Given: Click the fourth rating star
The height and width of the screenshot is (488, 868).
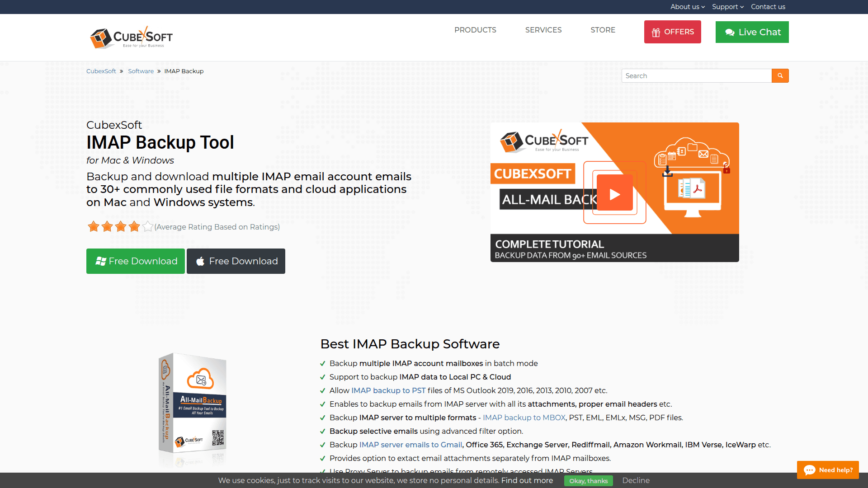Looking at the screenshot, I should point(134,226).
